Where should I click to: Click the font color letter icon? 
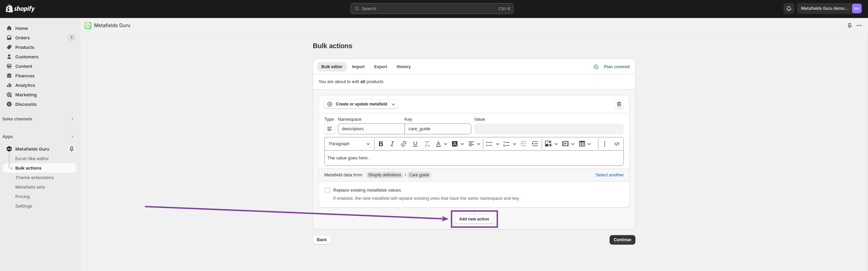click(x=438, y=144)
